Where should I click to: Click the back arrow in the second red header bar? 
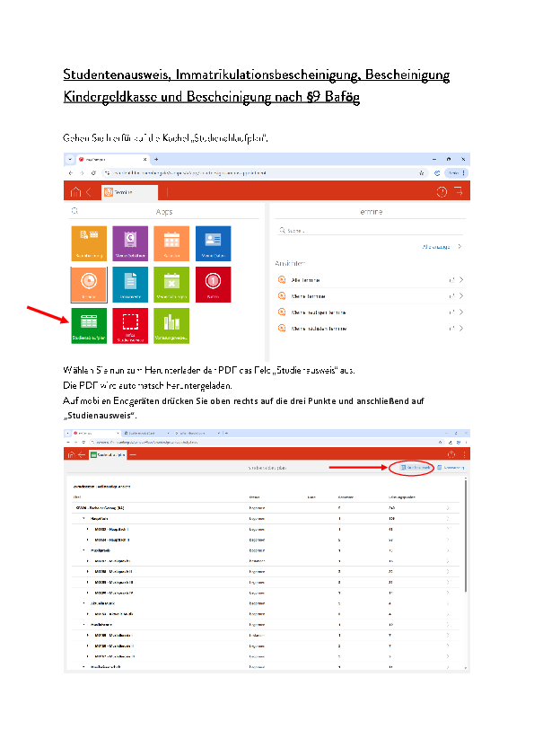coord(82,454)
